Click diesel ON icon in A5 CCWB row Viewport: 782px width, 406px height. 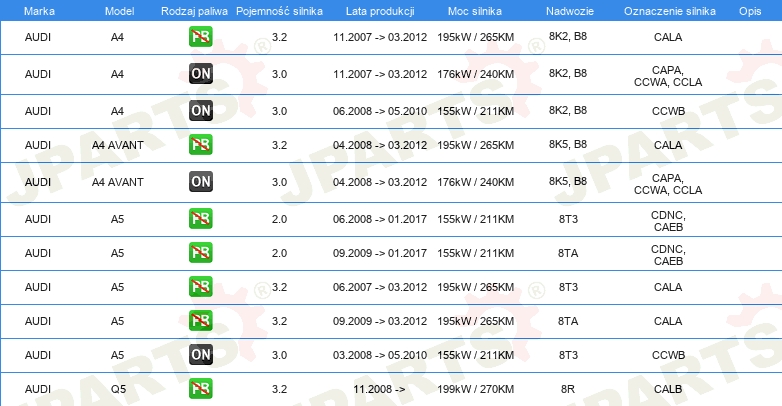coord(200,355)
